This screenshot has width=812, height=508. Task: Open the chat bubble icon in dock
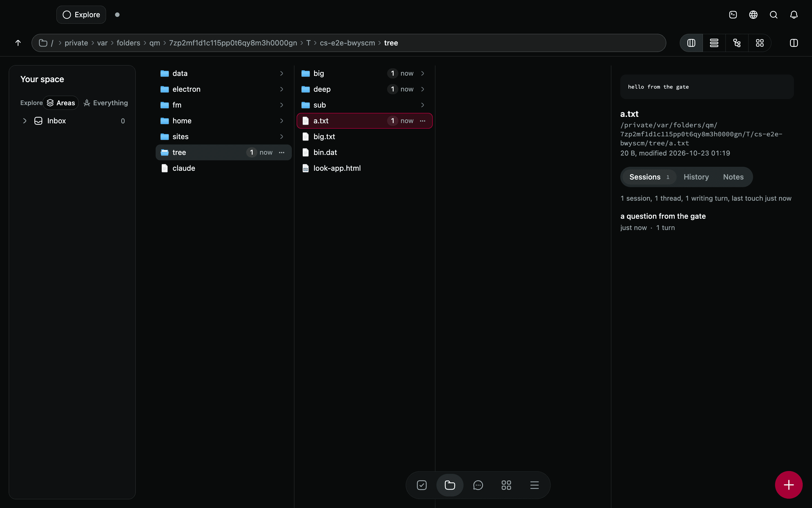point(478,485)
